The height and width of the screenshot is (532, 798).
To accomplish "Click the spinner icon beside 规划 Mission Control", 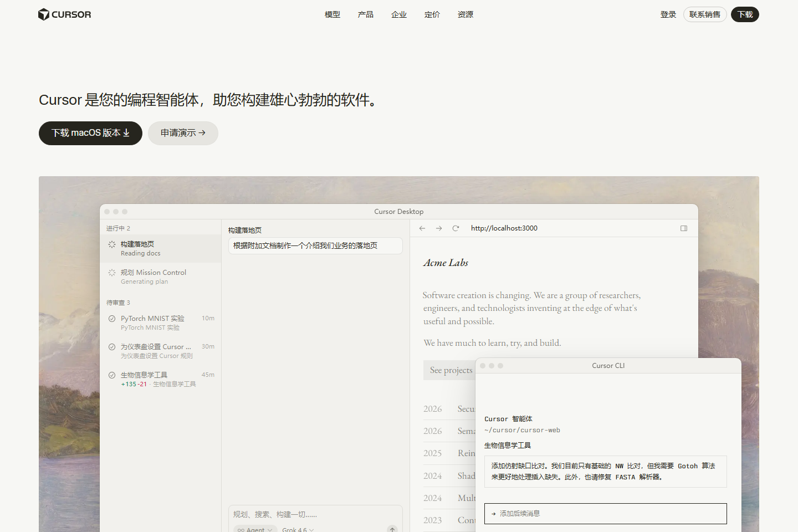I will (x=112, y=273).
